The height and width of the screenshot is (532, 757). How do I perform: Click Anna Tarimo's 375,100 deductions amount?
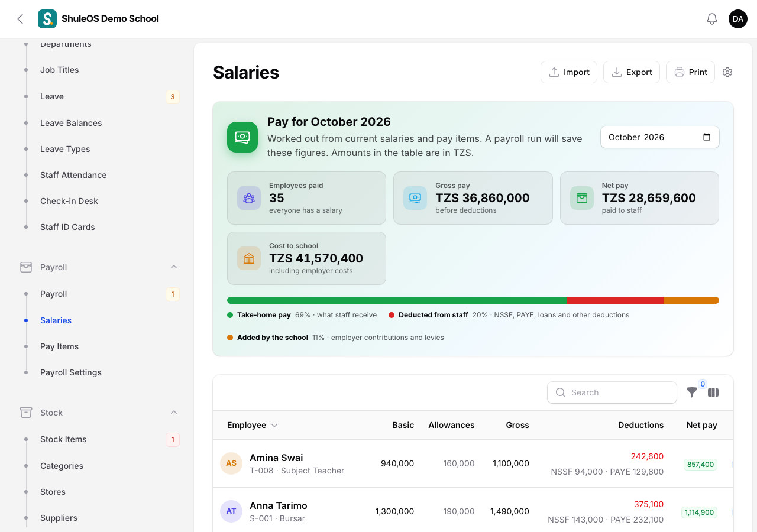tap(649, 504)
